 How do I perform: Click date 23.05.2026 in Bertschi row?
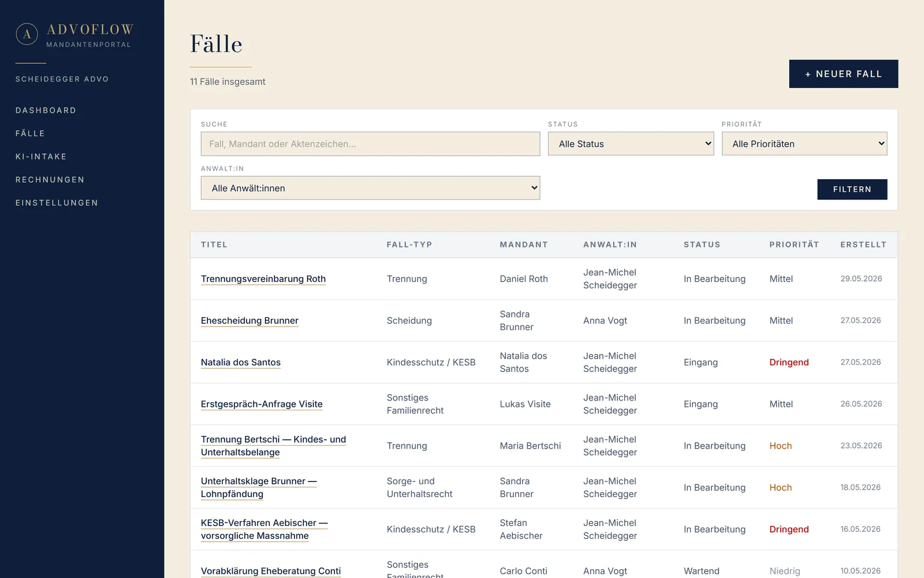coord(861,446)
